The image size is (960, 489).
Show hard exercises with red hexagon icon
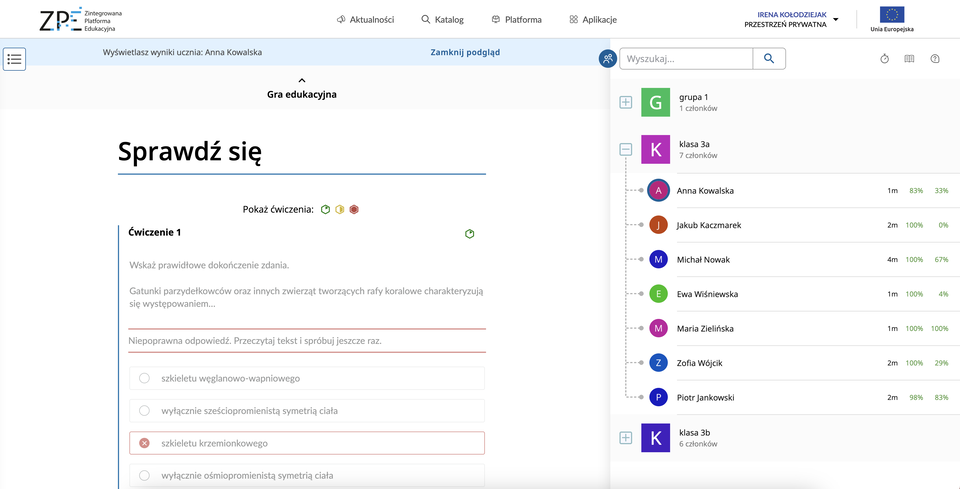point(354,209)
